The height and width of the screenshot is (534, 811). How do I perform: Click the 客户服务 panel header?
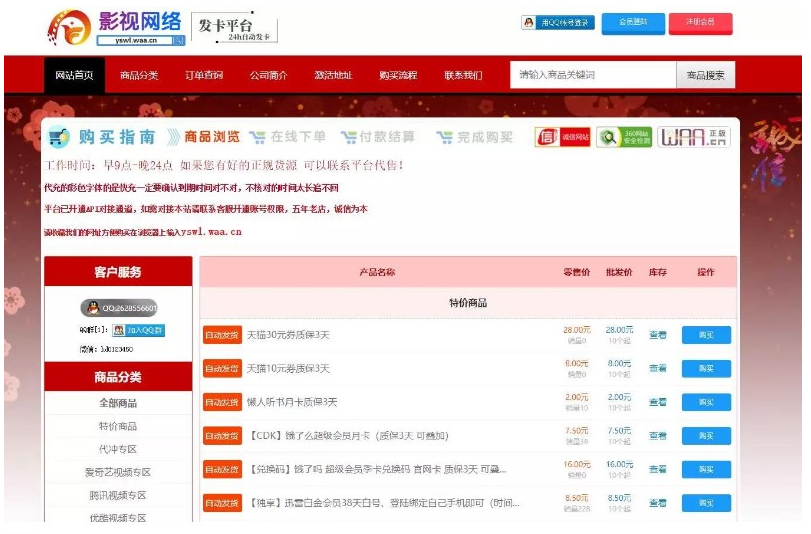click(118, 272)
